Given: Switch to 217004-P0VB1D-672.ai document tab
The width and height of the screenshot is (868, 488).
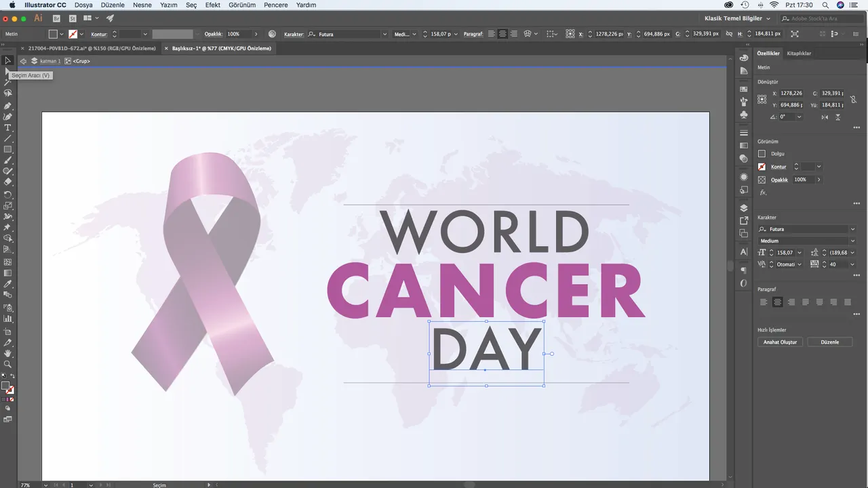Looking at the screenshot, I should [x=92, y=48].
